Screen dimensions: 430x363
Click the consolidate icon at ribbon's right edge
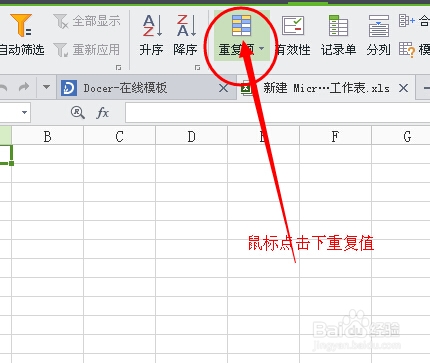[407, 21]
